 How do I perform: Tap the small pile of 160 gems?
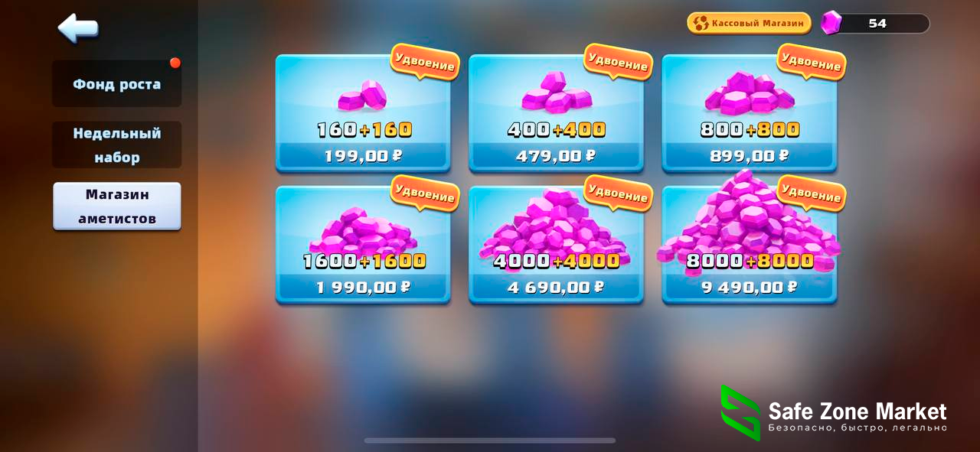363,95
